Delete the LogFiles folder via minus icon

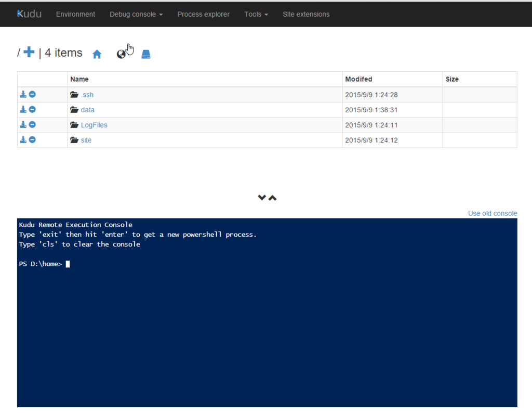tap(32, 124)
